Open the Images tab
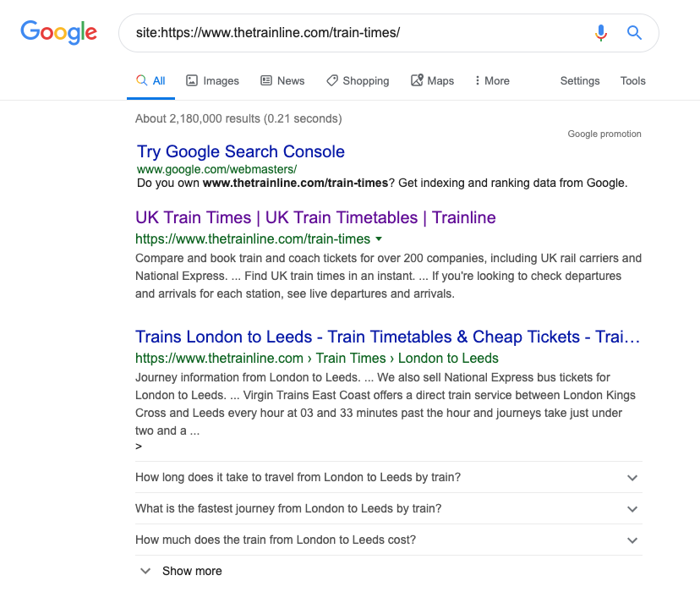Image resolution: width=700 pixels, height=603 pixels. pyautogui.click(x=212, y=81)
